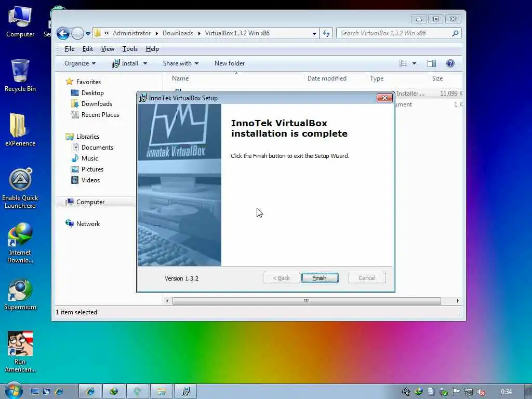
Task: Open the Edit menu in Explorer
Action: coord(87,49)
